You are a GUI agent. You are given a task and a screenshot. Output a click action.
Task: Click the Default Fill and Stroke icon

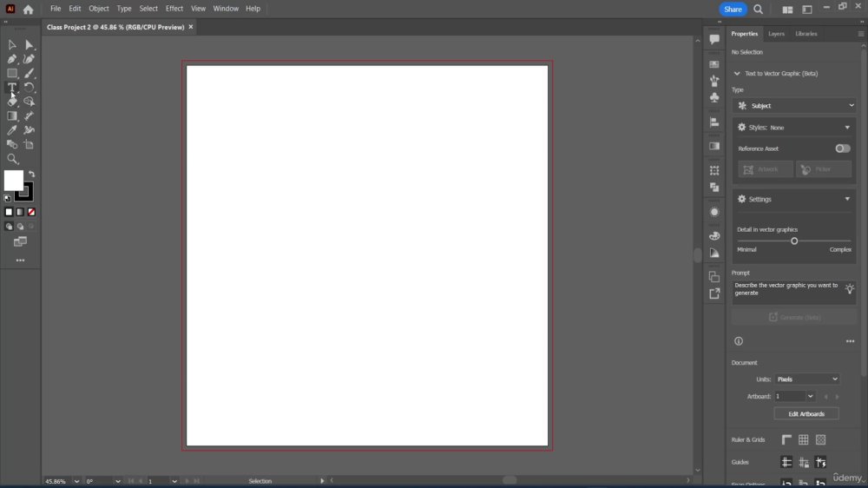(x=7, y=198)
